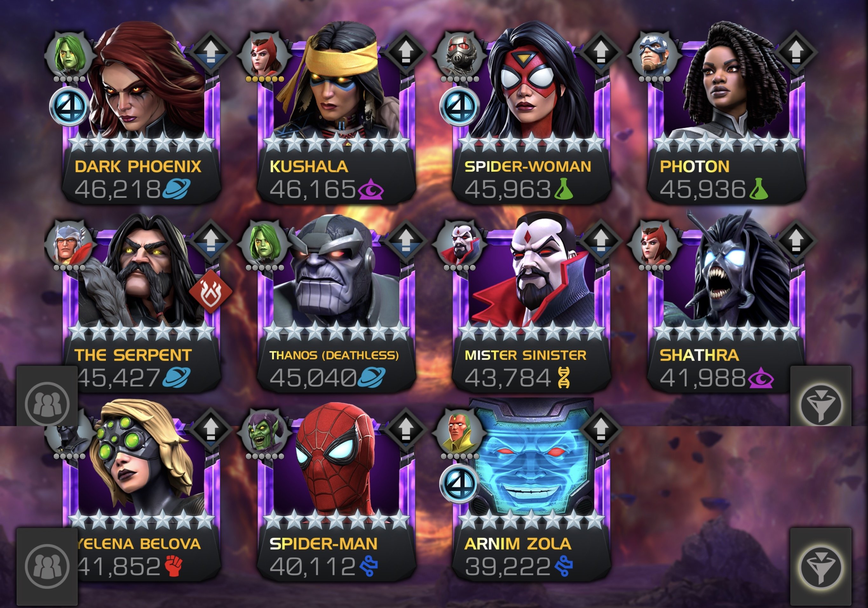Tap the upgrade arrow on Kushala card

coord(405,52)
